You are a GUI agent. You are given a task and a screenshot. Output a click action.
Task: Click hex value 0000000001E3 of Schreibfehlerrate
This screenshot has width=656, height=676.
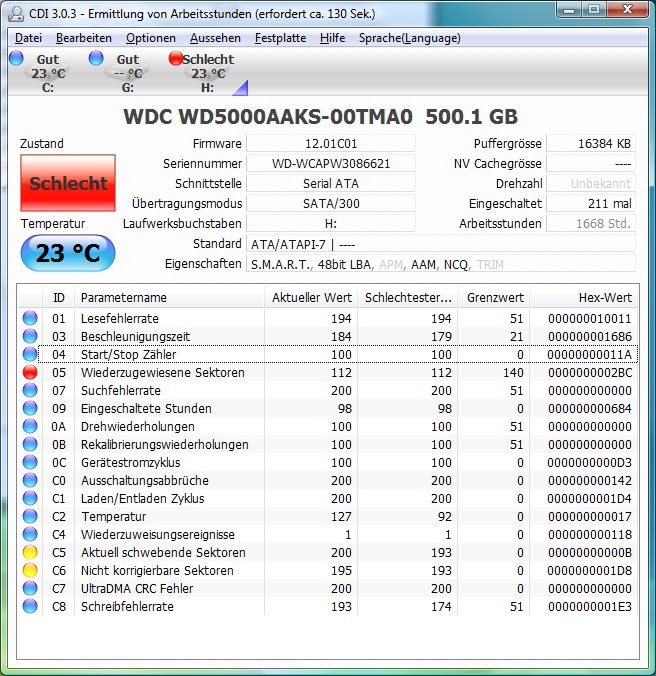(x=590, y=607)
